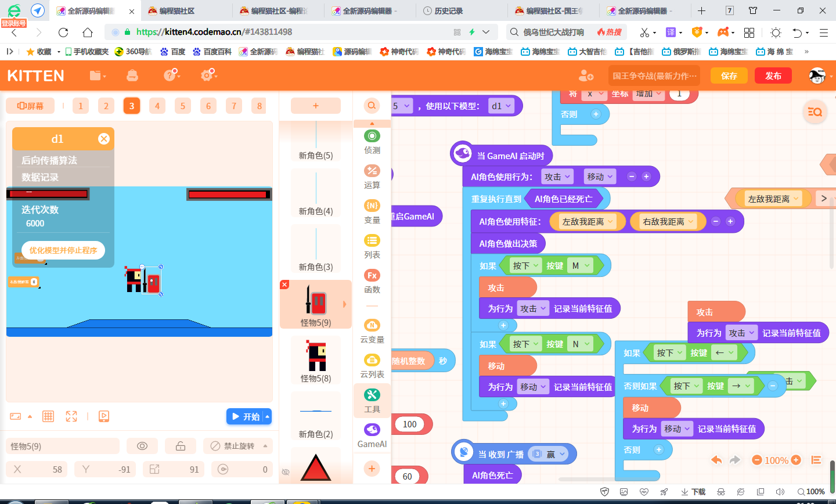Open the file folder menu in the Kitten header

tap(98, 75)
